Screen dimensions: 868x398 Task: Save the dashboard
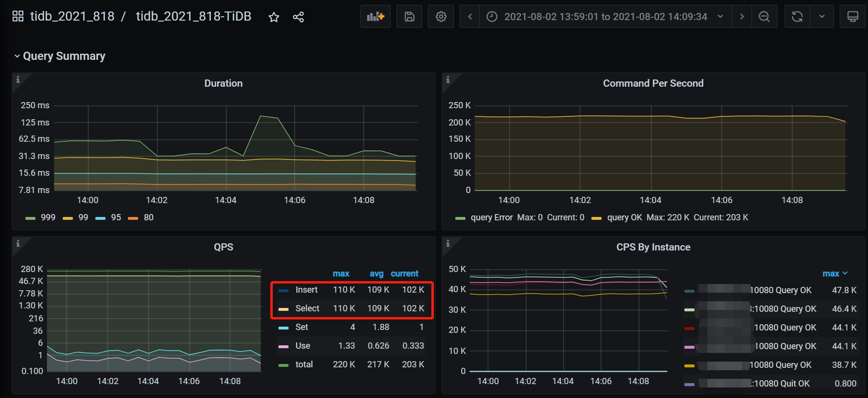[409, 17]
